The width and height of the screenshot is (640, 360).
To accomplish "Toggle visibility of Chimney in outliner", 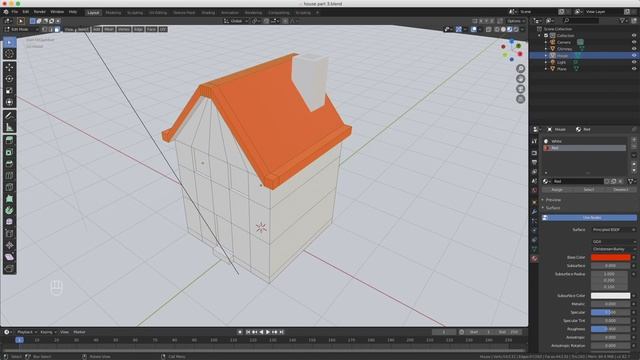I will 634,49.
